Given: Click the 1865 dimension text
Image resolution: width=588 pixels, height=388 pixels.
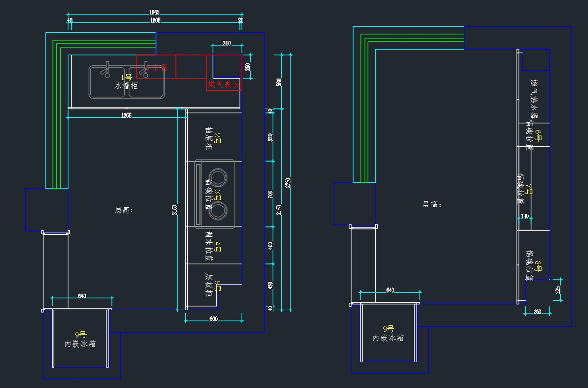Looking at the screenshot, I should (x=154, y=12).
